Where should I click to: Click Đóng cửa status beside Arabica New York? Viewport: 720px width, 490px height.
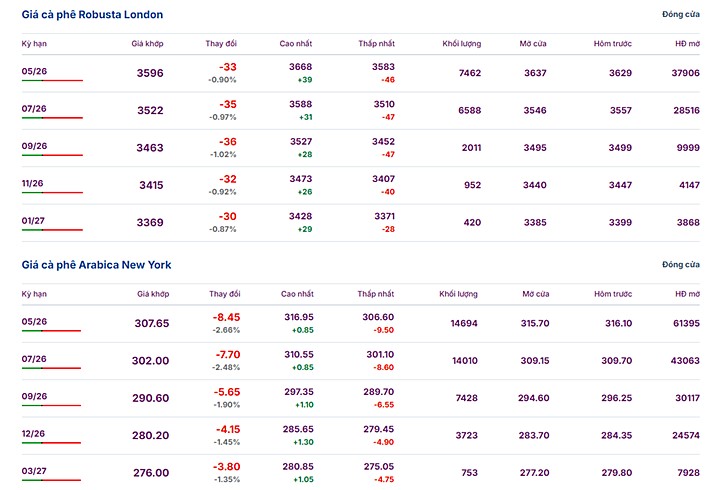coord(680,264)
